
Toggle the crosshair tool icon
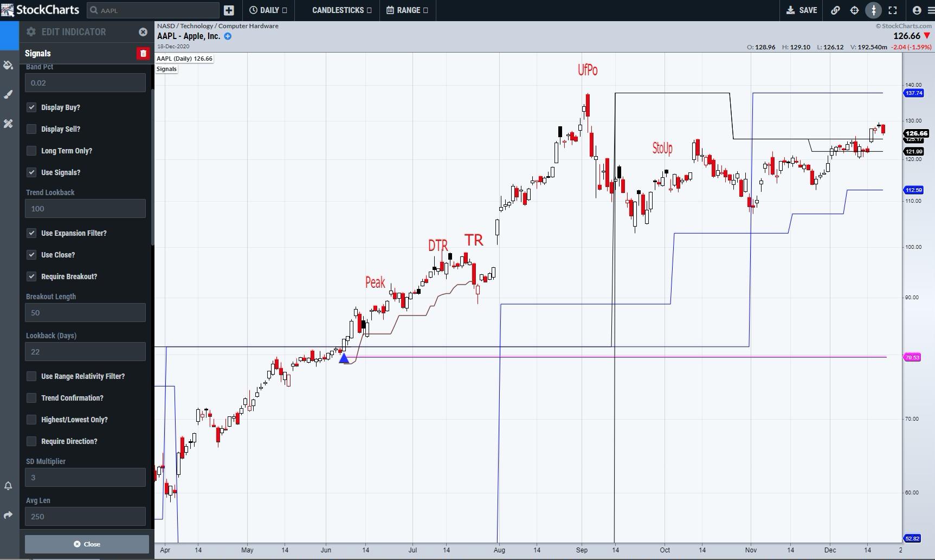(x=854, y=10)
